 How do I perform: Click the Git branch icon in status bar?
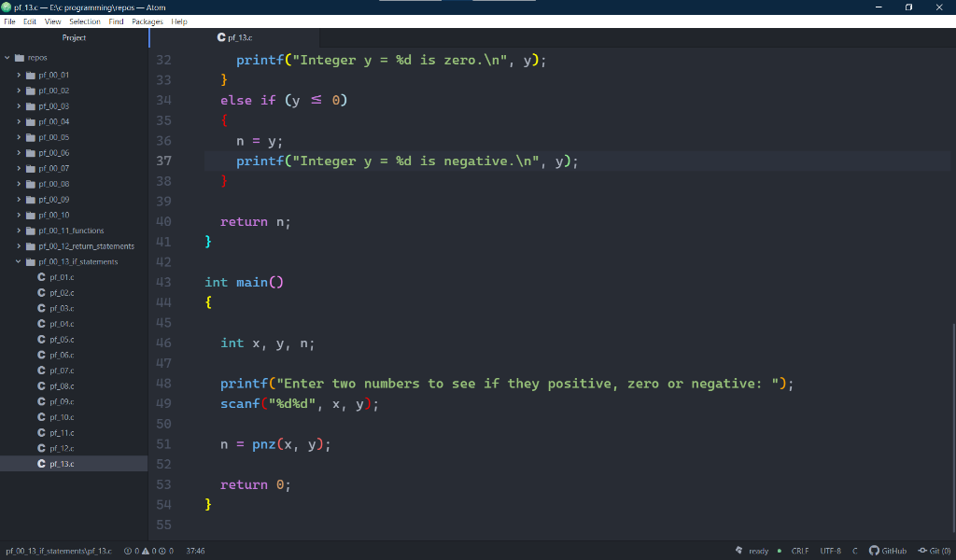(922, 551)
